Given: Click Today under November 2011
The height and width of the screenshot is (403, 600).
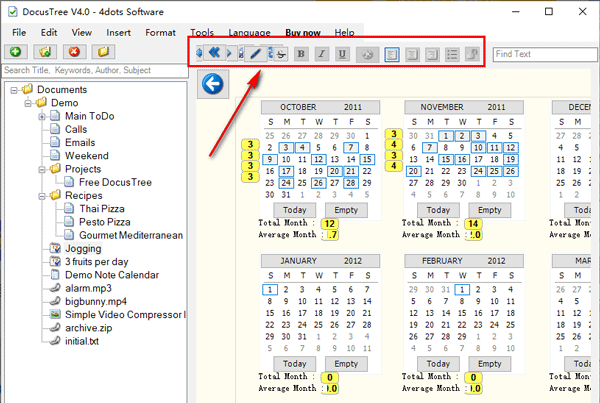Looking at the screenshot, I should (438, 210).
